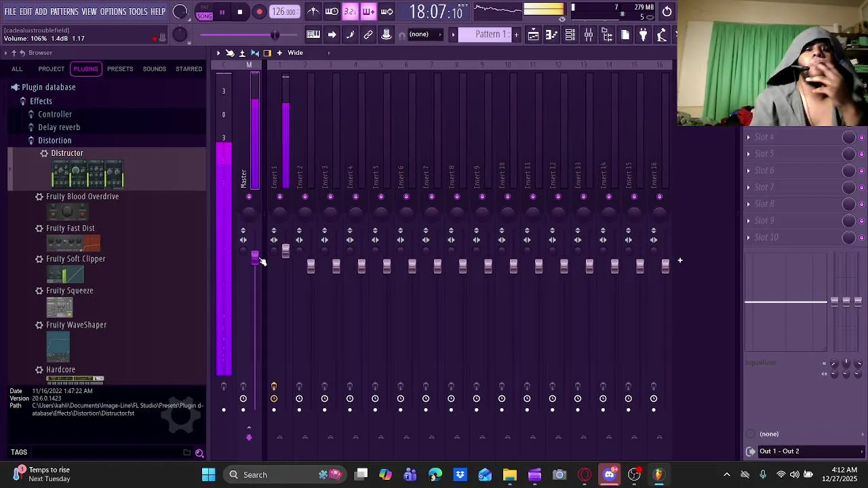
Task: Select Fruity Blood Overdrive plugin
Action: pyautogui.click(x=82, y=197)
